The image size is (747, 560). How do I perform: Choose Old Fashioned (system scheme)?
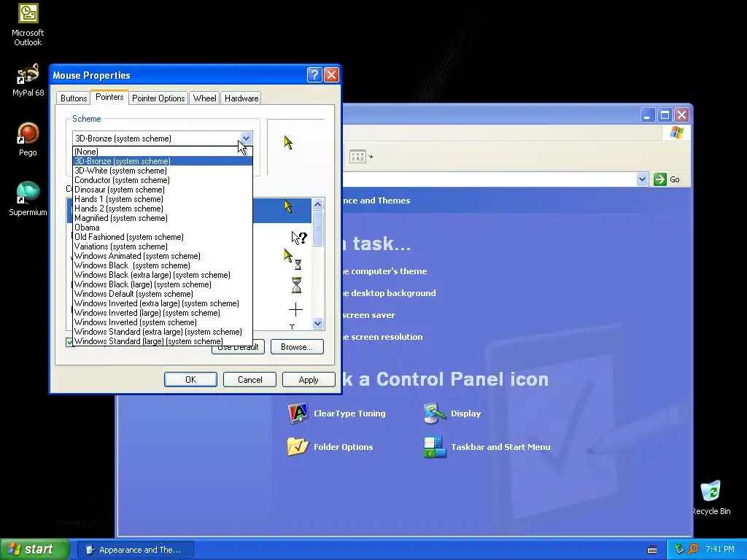coord(163,237)
